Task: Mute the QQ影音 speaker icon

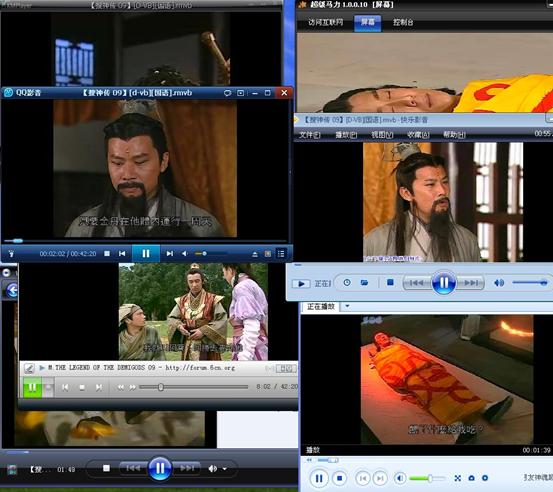Action: coord(184,254)
